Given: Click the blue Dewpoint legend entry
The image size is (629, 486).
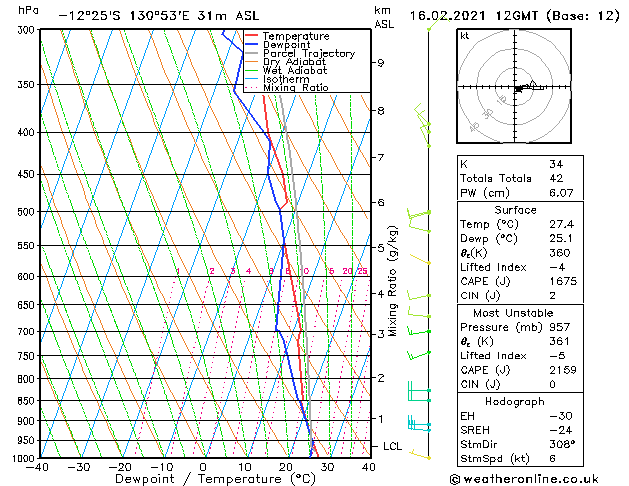Looking at the screenshot, I should (278, 45).
